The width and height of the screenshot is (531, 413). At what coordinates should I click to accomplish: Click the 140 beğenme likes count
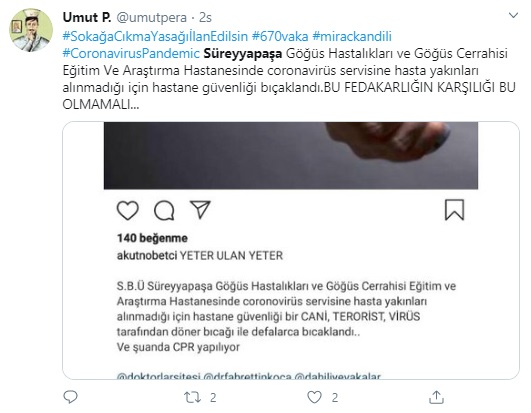[x=152, y=238]
